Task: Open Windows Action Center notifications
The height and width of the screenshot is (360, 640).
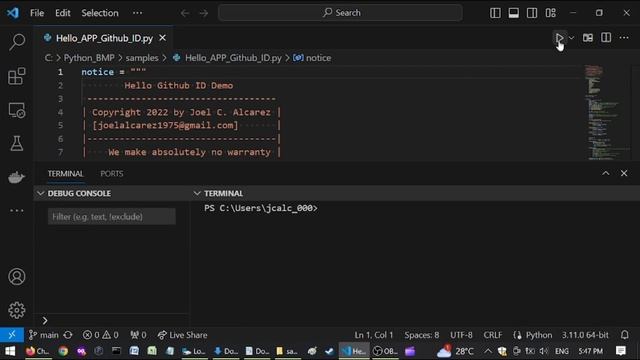Action: (x=621, y=351)
